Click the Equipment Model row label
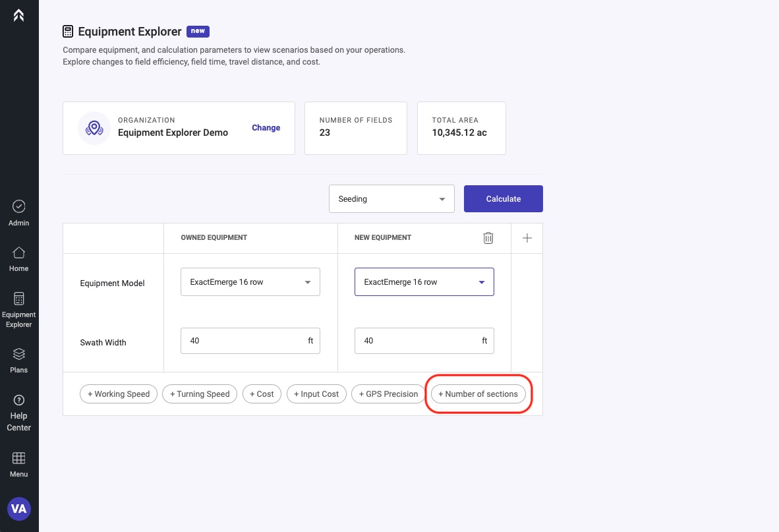The width and height of the screenshot is (779, 532). (x=112, y=283)
